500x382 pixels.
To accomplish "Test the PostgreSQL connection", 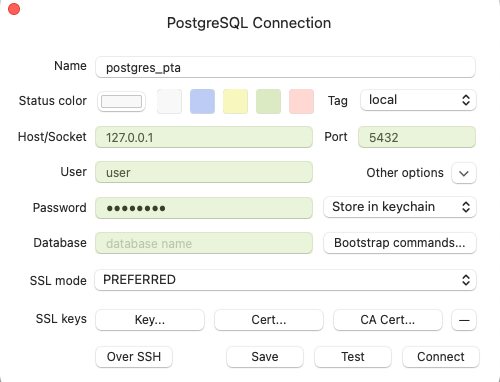I will (353, 357).
